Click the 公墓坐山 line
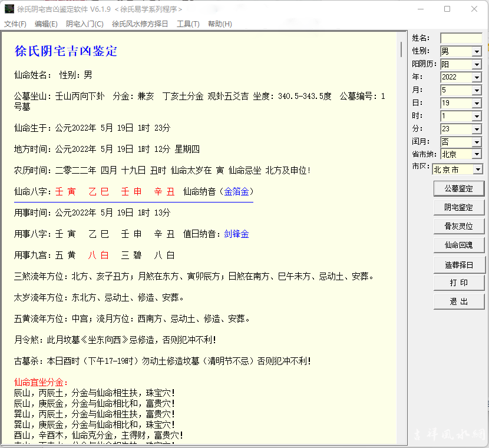This screenshot has width=489, height=448. pyautogui.click(x=200, y=101)
